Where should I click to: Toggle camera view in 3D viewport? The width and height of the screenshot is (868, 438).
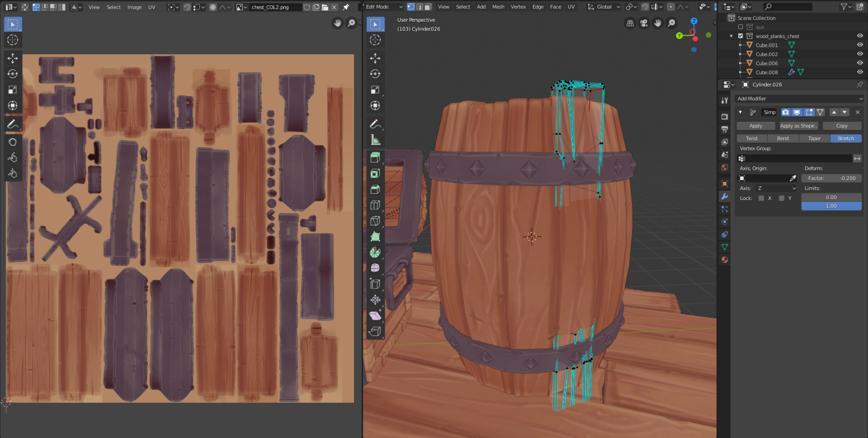click(644, 23)
